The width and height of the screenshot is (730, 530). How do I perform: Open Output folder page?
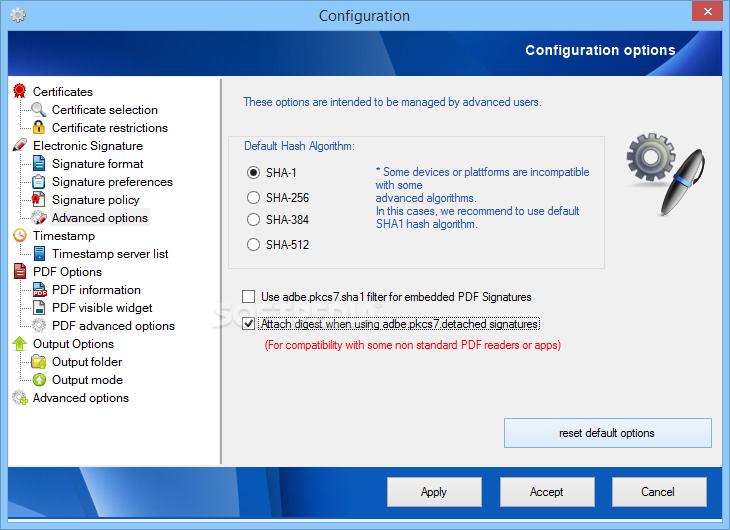[87, 362]
